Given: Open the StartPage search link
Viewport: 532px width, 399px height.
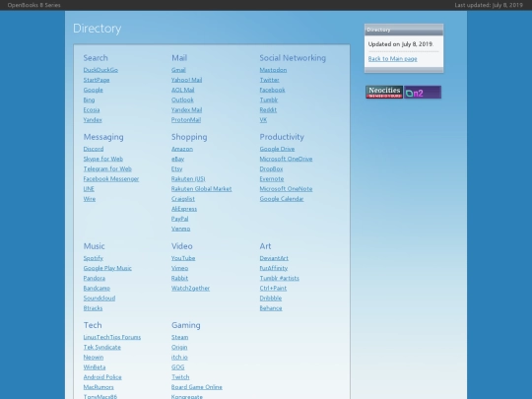Looking at the screenshot, I should point(97,80).
